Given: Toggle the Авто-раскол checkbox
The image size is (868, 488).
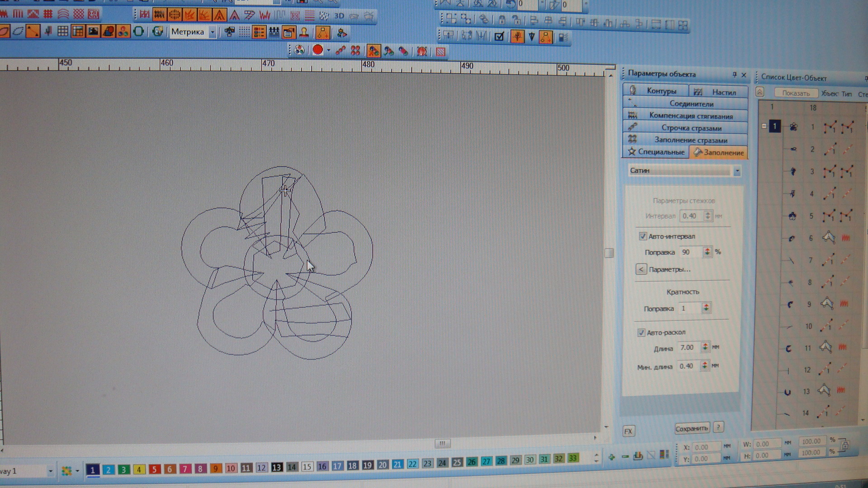Looking at the screenshot, I should [641, 333].
